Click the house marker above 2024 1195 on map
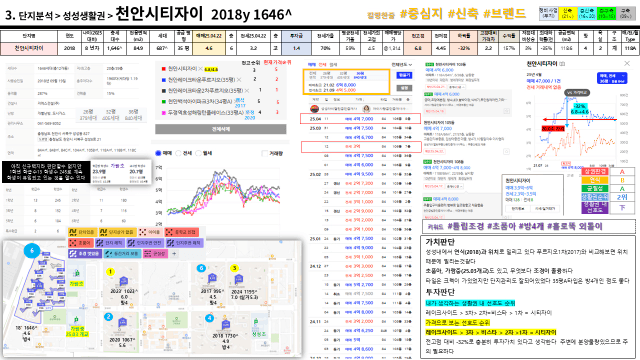Image resolution: width=640 pixels, height=360 pixels. pos(239,280)
